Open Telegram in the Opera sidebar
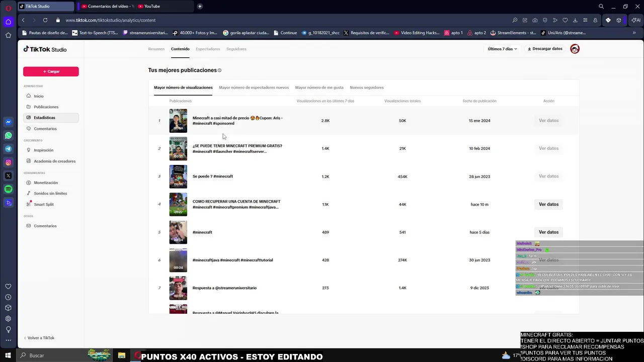This screenshot has width=644, height=362. [x=8, y=149]
